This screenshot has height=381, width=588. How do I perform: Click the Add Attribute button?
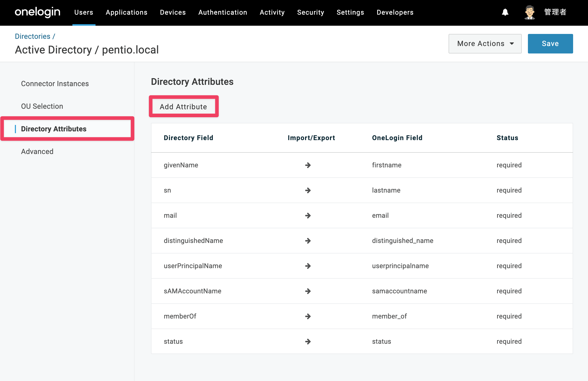(x=184, y=107)
